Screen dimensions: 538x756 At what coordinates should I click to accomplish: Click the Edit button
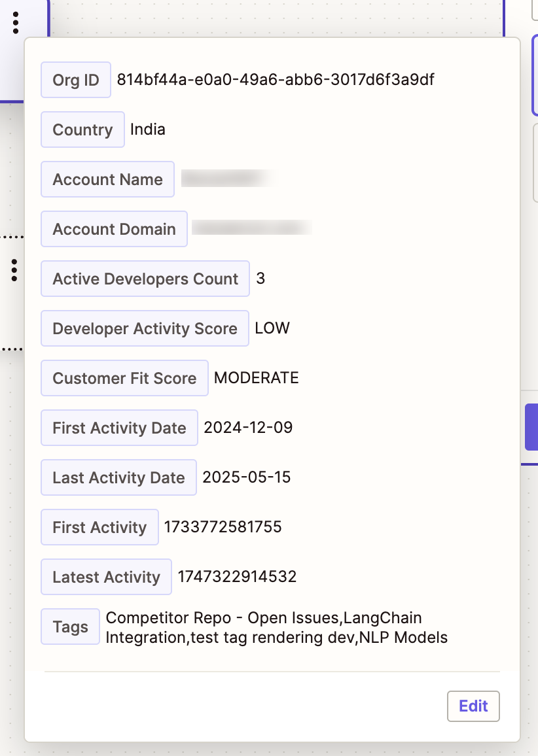point(473,706)
